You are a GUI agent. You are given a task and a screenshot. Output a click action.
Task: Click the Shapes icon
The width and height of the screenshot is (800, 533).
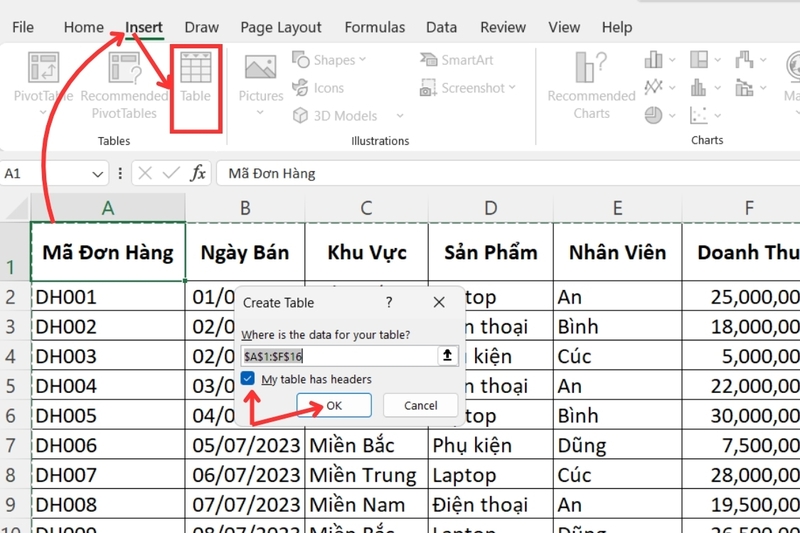(301, 60)
